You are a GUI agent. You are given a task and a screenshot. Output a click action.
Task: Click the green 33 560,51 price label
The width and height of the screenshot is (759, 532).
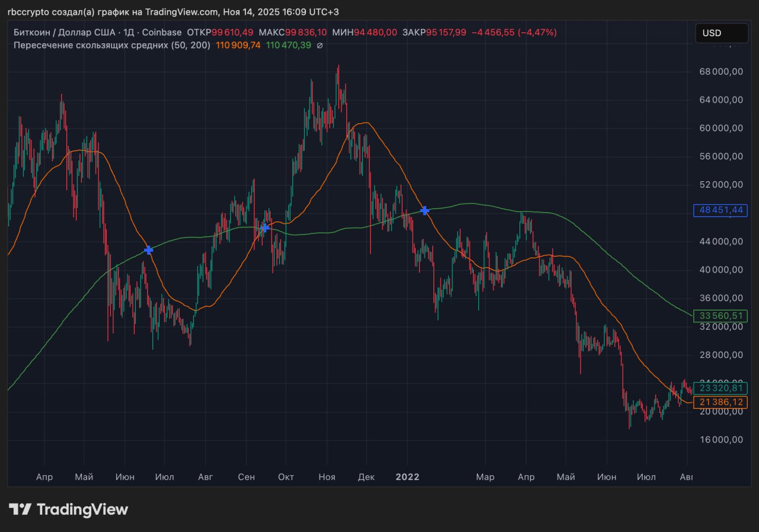pos(720,316)
